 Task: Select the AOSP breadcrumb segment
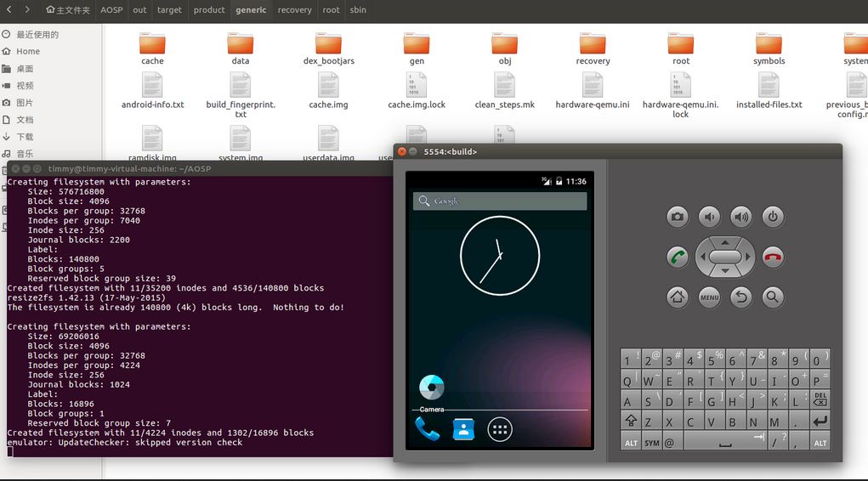tap(111, 10)
